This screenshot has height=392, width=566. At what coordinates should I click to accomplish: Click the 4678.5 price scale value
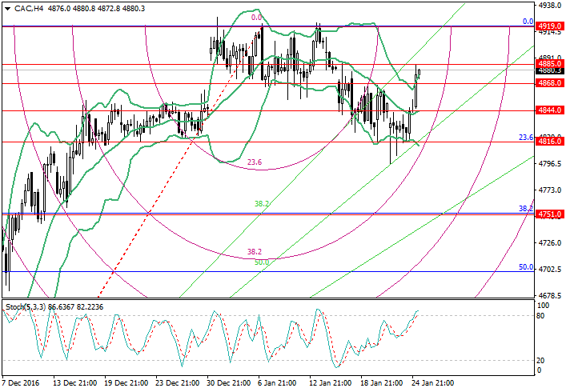coord(550,296)
